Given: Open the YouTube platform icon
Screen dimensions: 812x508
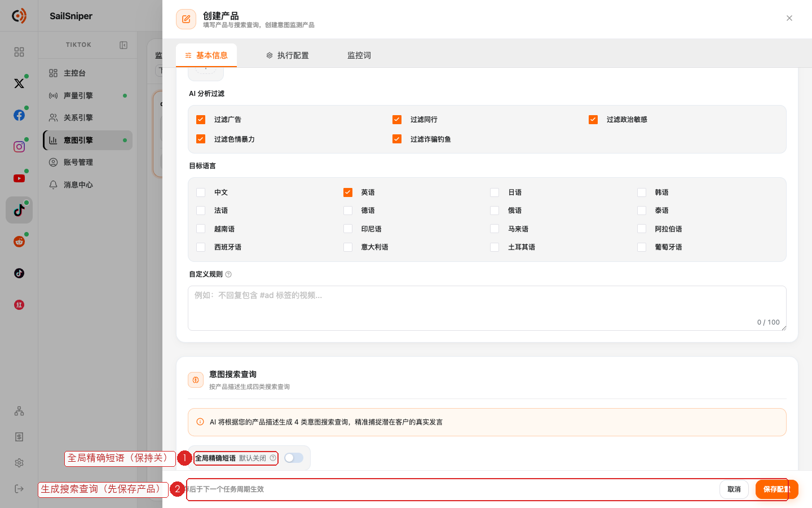Looking at the screenshot, I should (x=19, y=178).
